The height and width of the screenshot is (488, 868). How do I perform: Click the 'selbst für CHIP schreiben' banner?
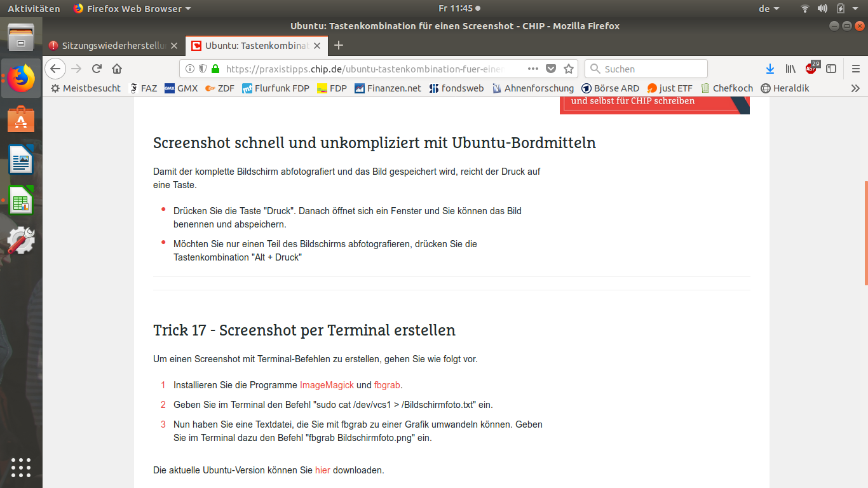tap(654, 105)
